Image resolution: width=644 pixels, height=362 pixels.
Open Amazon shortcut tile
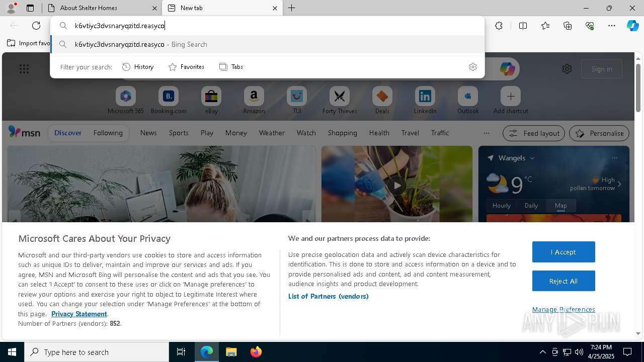[254, 101]
